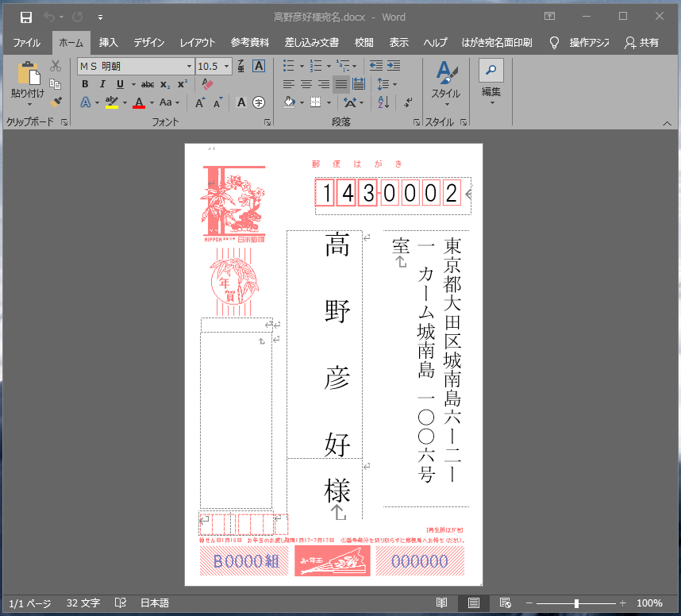The height and width of the screenshot is (616, 681).
Task: Toggle underline on selected text
Action: coord(120,84)
